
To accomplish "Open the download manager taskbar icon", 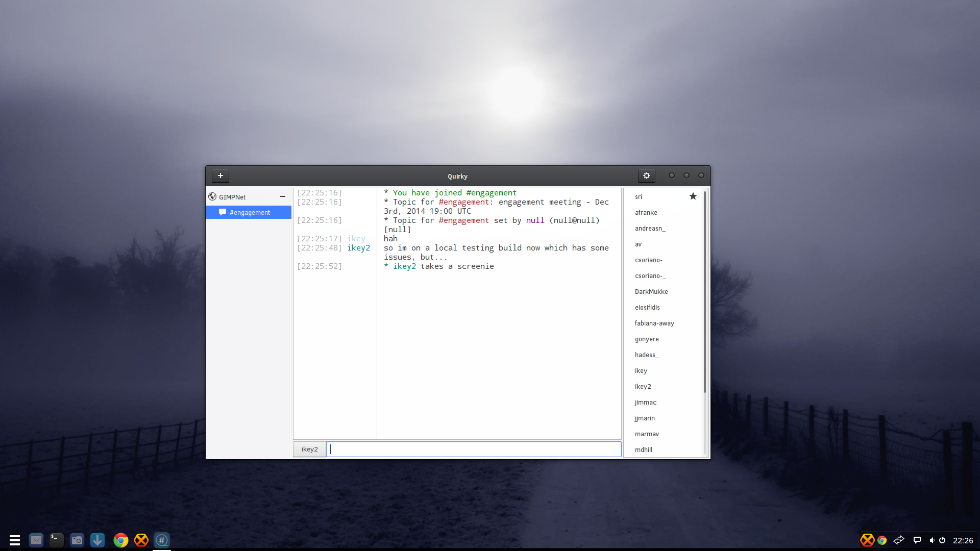I will pyautogui.click(x=97, y=540).
